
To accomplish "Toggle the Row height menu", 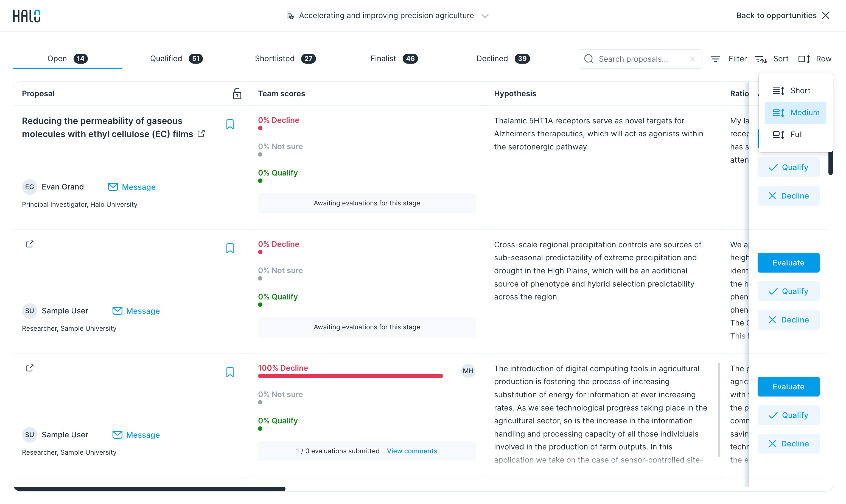I will [815, 59].
